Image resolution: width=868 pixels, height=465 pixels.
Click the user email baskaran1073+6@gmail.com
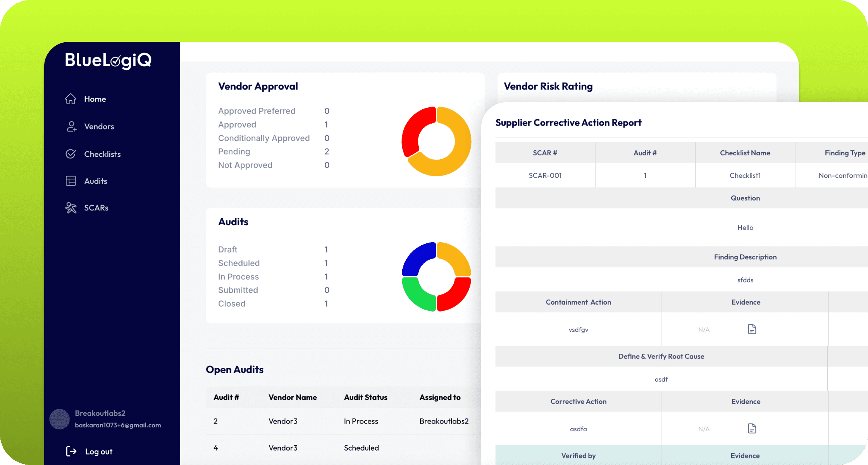click(x=118, y=425)
